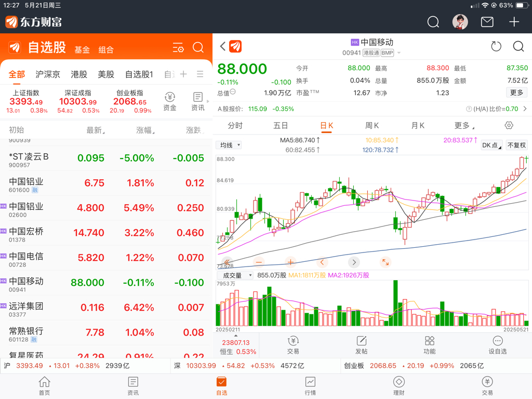
Task: Tap 设自选 watchlist setting icon
Action: tap(497, 345)
